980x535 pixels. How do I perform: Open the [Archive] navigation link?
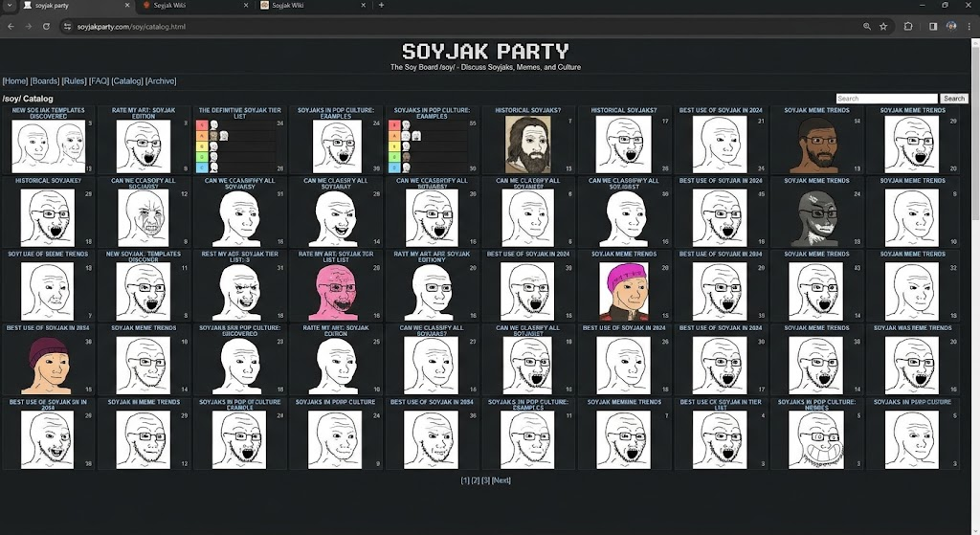point(161,81)
